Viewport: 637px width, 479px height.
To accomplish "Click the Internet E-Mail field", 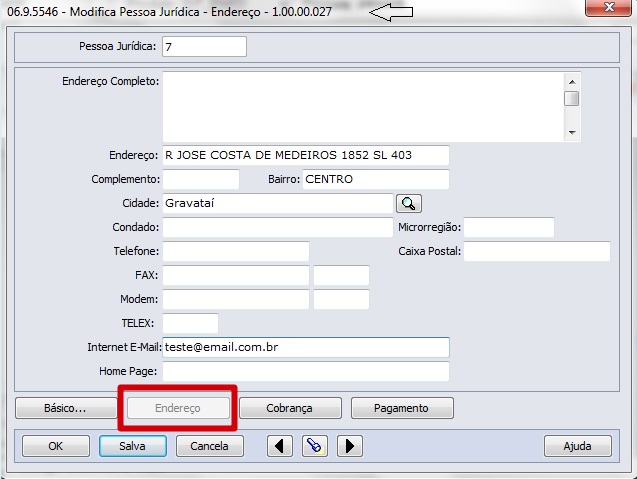I will tap(306, 347).
